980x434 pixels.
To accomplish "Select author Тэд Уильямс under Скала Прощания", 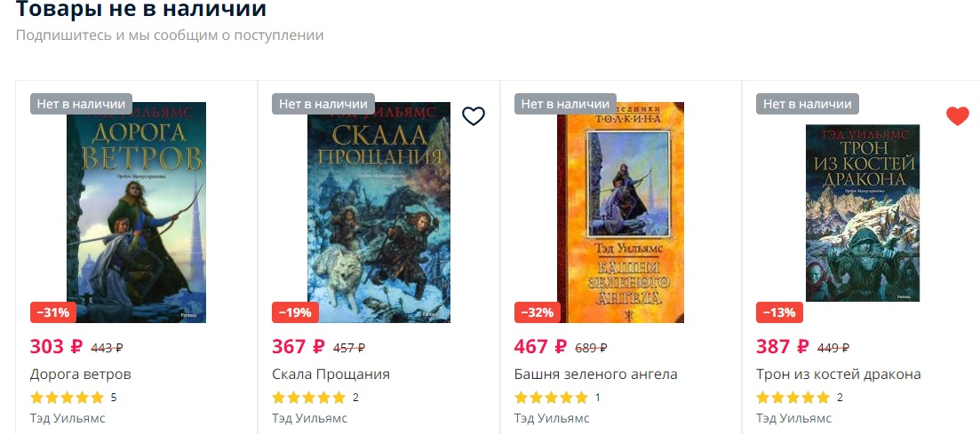I will 309,418.
